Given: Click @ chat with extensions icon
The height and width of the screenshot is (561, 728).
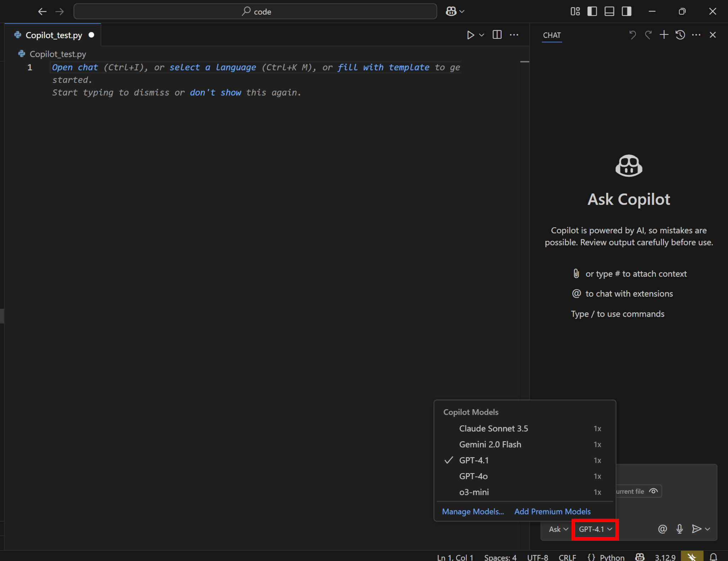Looking at the screenshot, I should 577,293.
